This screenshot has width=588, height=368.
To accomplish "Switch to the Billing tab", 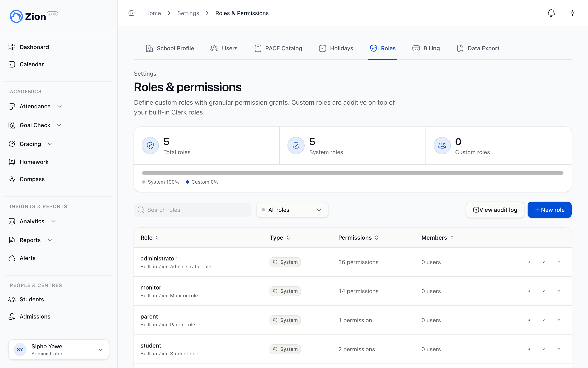I will tap(426, 48).
